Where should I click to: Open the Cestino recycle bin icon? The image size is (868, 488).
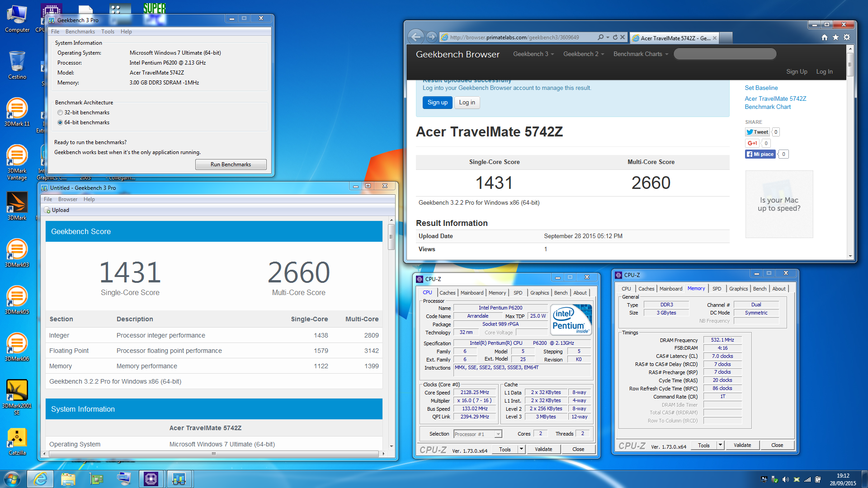pos(17,65)
